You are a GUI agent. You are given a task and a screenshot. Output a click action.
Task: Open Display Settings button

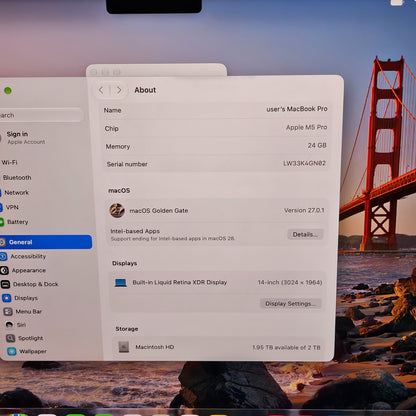(x=290, y=304)
